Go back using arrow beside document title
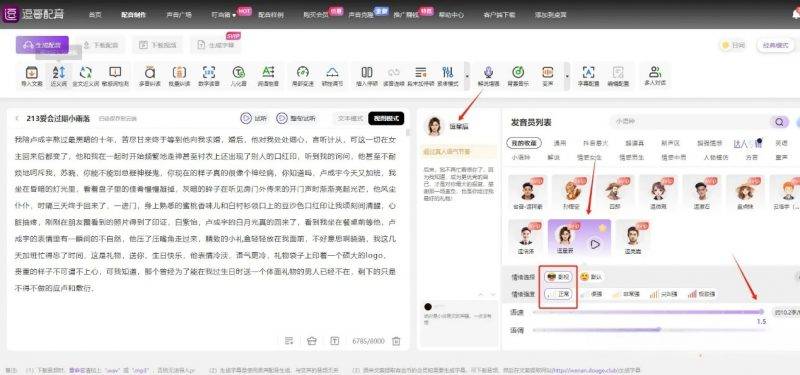Viewport: 800px width, 375px height. [x=17, y=118]
